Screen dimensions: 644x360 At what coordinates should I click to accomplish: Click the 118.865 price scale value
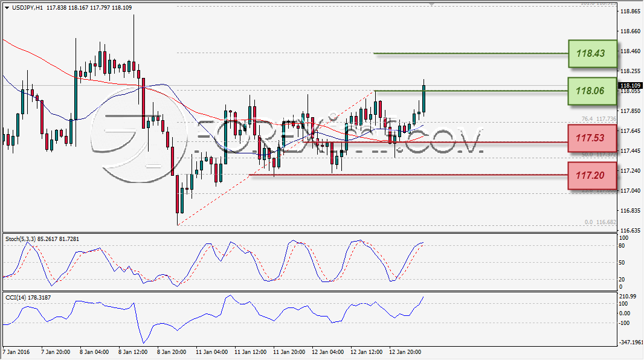(x=630, y=11)
